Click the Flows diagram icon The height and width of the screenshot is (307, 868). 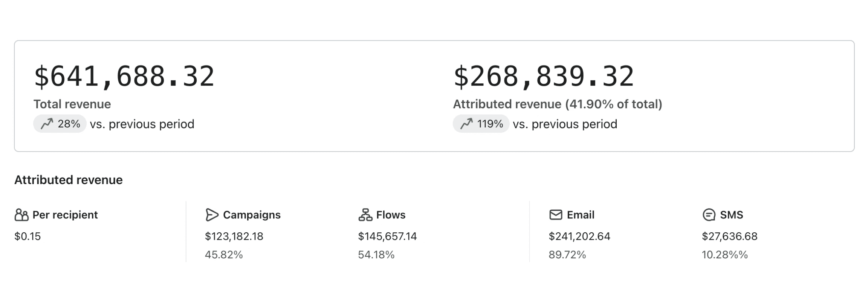[x=365, y=215]
